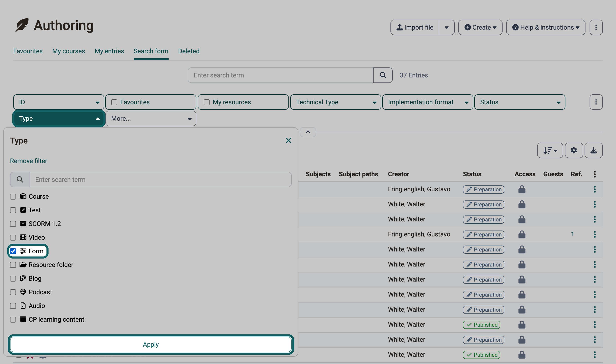Open the Implementation format dropdown
Screen dimensions: 616x364
[x=428, y=102]
